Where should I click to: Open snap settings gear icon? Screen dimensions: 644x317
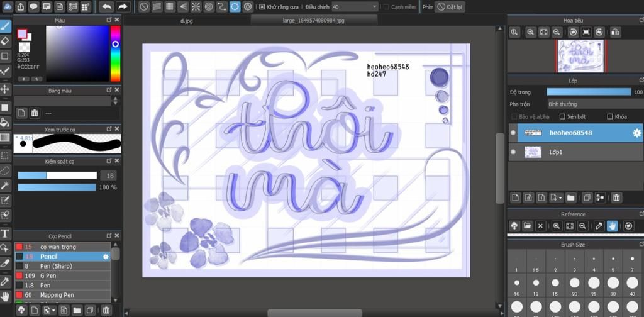248,6
